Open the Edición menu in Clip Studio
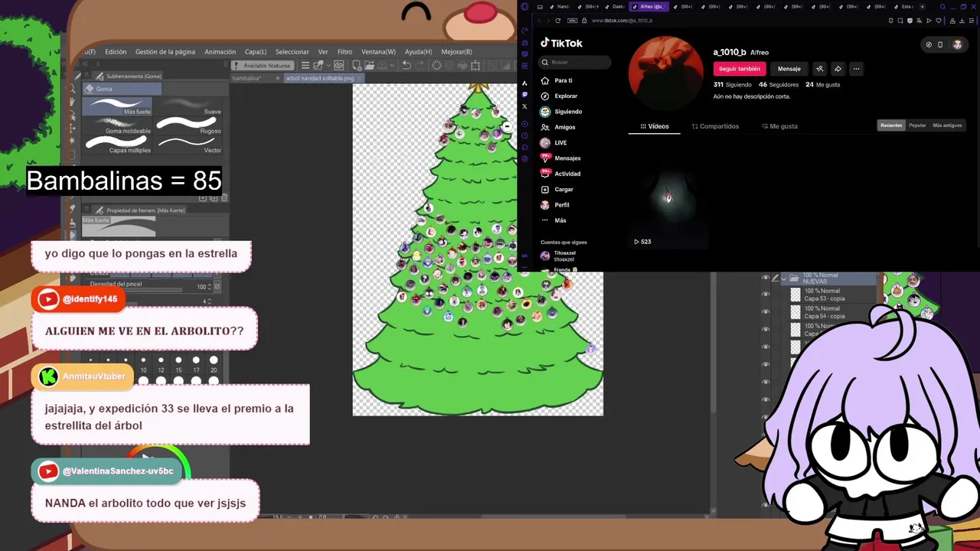Image resolution: width=980 pixels, height=551 pixels. pos(116,52)
